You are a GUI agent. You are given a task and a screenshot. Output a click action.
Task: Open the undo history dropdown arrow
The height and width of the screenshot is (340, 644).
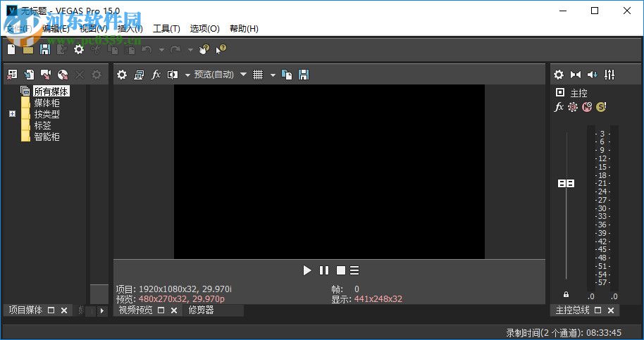161,50
